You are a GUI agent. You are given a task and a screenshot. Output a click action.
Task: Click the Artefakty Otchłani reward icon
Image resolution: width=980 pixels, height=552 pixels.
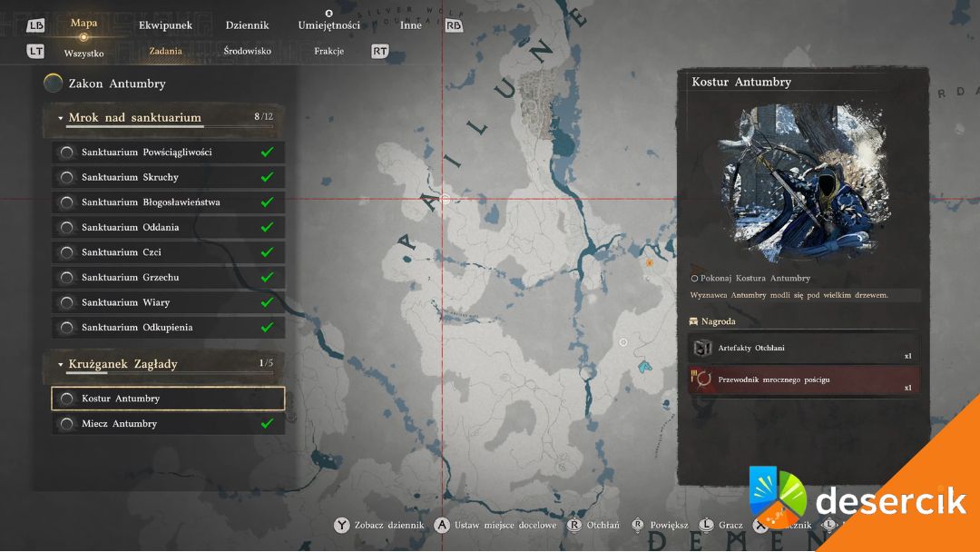point(702,348)
